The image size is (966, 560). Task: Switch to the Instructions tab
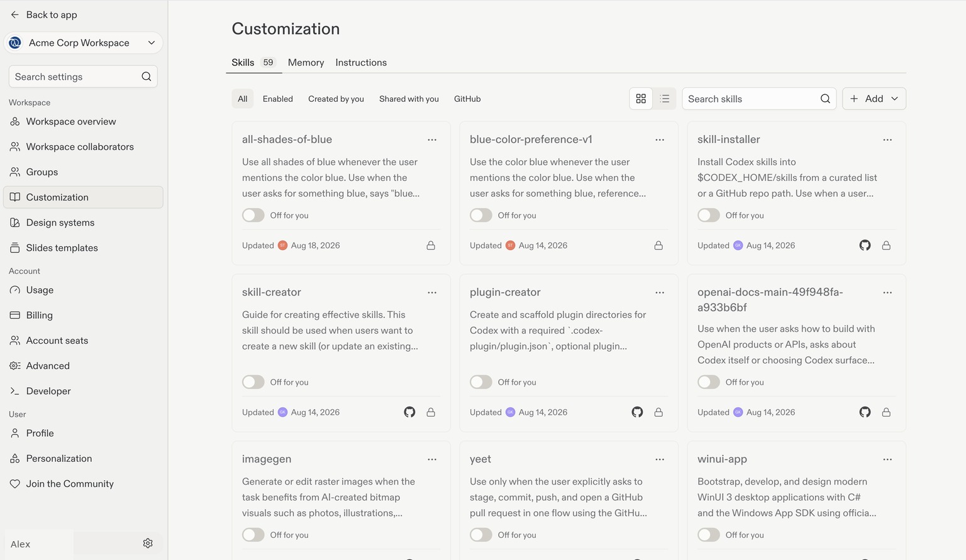tap(361, 62)
